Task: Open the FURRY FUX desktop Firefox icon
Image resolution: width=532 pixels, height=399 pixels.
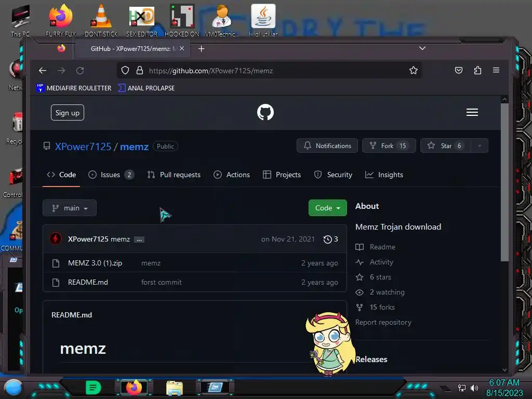Action: coord(61,20)
